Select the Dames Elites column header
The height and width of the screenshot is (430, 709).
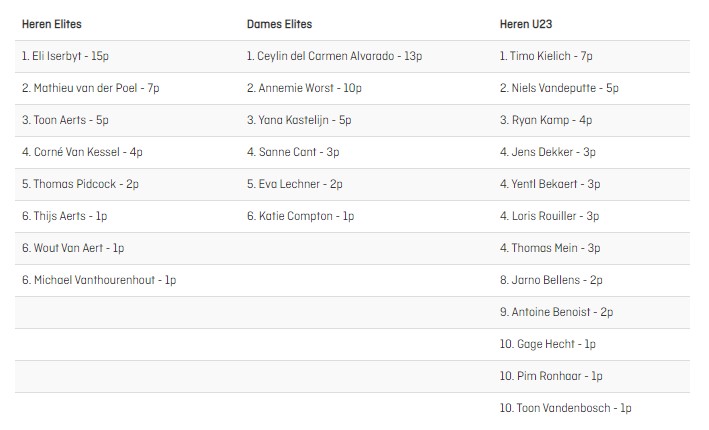279,24
